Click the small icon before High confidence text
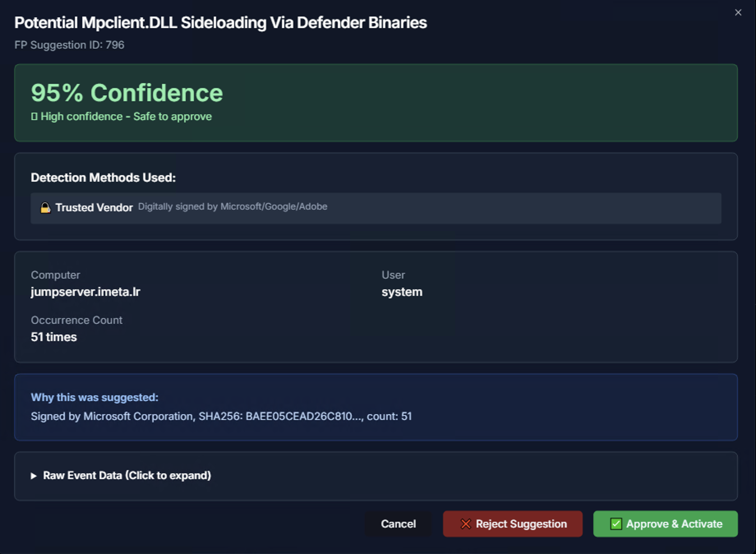Image resolution: width=756 pixels, height=554 pixels. click(x=34, y=117)
